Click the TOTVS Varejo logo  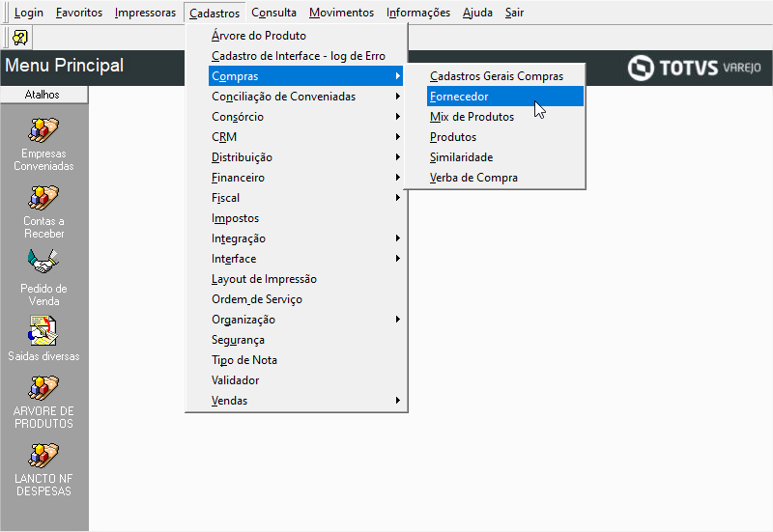694,68
